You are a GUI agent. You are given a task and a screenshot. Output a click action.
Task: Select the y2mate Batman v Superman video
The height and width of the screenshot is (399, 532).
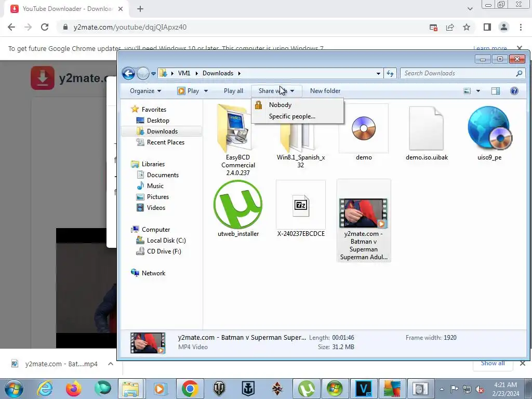(364, 220)
